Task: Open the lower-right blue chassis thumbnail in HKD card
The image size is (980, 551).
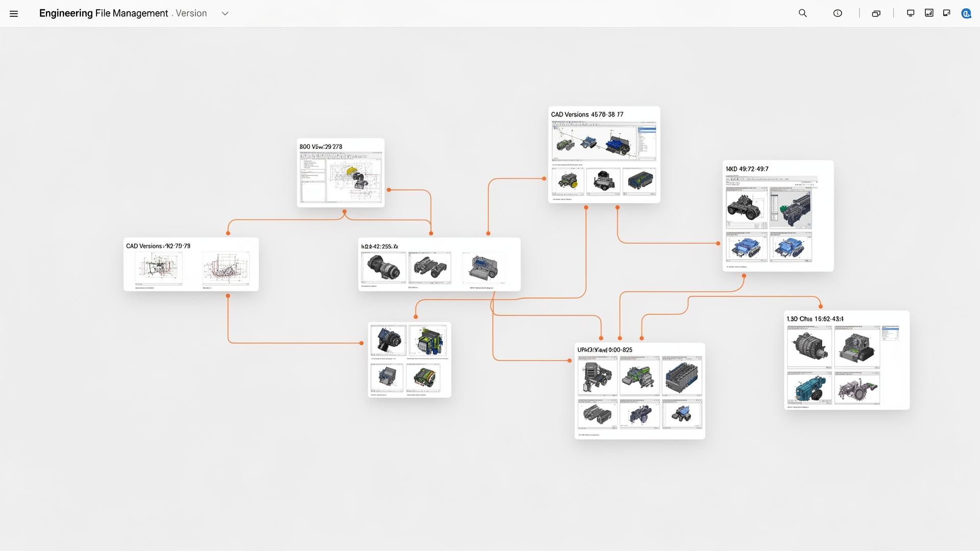Action: [791, 247]
